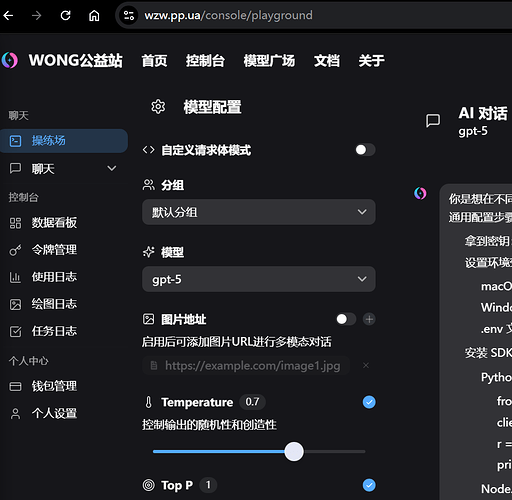Open the 默认分组 group dropdown
The image size is (512, 500).
point(259,212)
